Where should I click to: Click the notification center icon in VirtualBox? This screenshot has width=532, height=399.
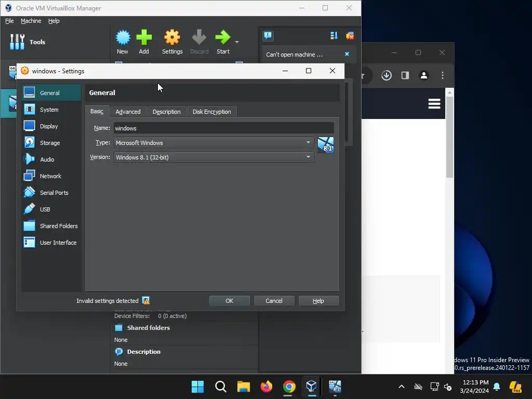coord(268,35)
